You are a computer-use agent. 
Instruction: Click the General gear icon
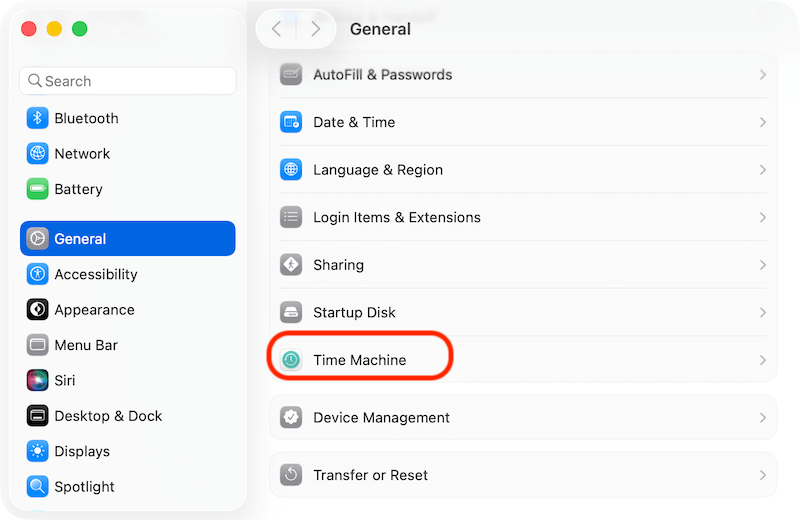37,238
